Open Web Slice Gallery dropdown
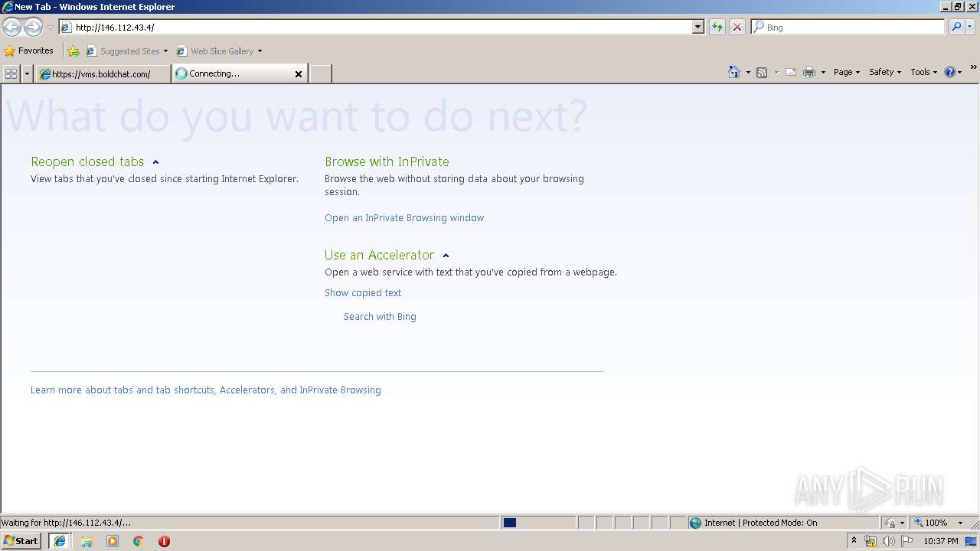The height and width of the screenshot is (551, 980). click(219, 51)
